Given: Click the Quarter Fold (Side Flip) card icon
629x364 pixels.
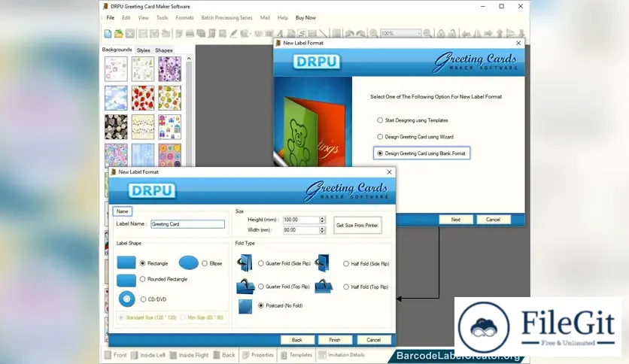Looking at the screenshot, I should tap(245, 263).
